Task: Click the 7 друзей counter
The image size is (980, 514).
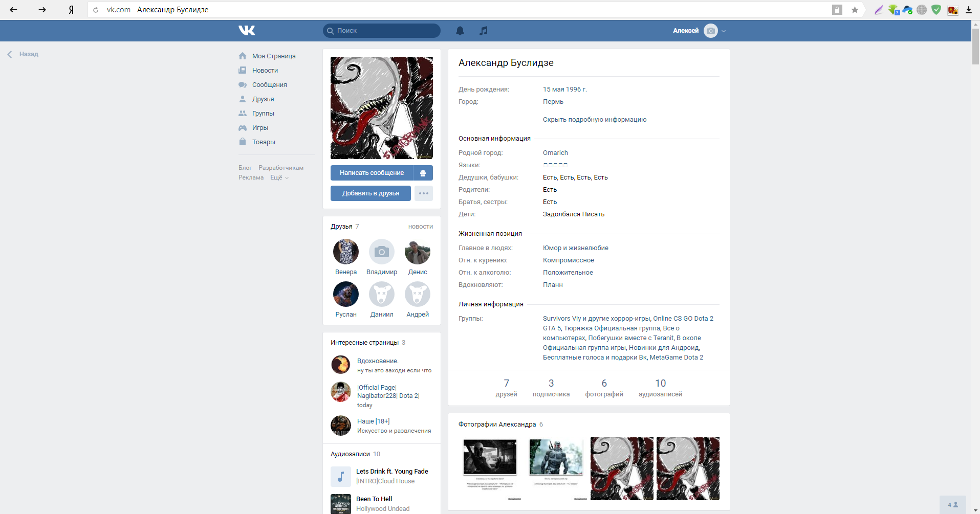Action: click(x=507, y=388)
